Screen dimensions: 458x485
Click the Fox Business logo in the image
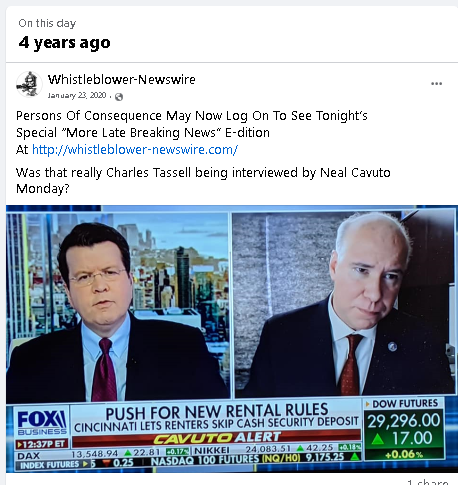click(x=42, y=422)
